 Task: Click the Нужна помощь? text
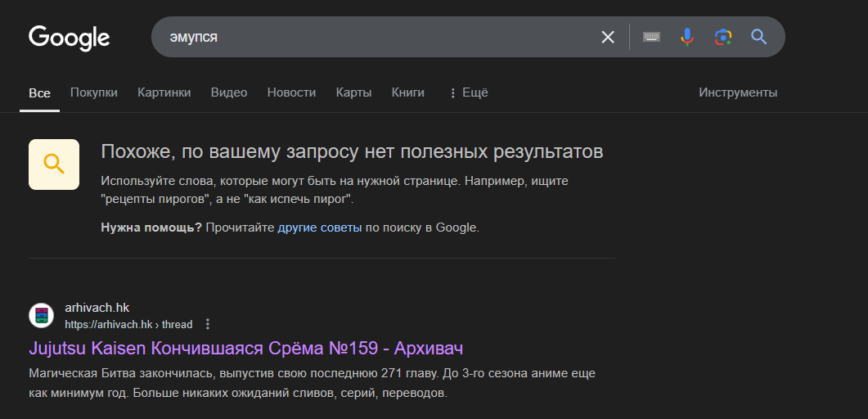pos(151,228)
